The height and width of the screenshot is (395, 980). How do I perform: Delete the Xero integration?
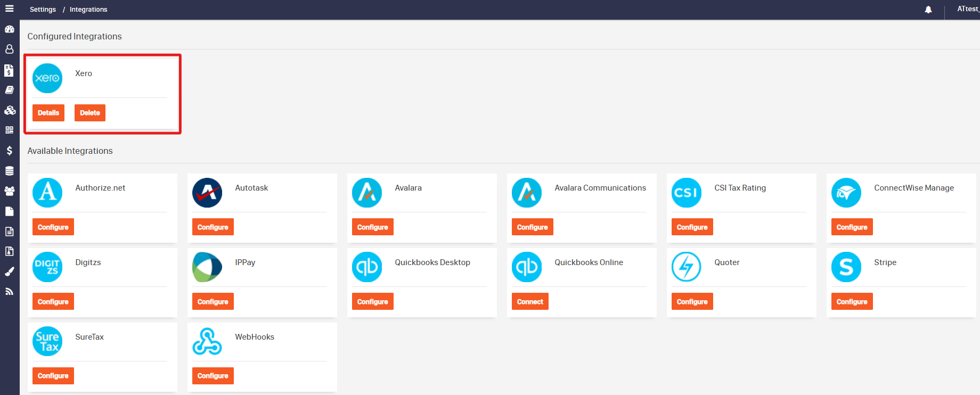[90, 113]
